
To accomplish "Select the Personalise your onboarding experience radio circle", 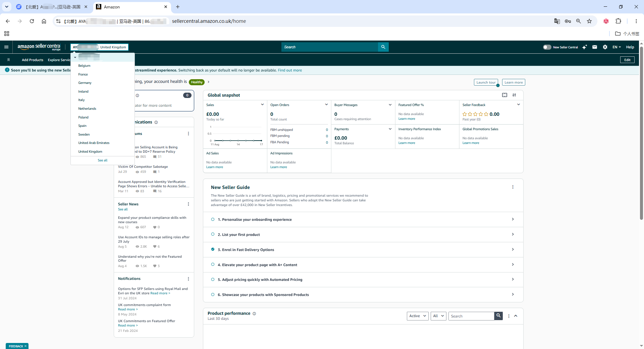I will tap(213, 219).
